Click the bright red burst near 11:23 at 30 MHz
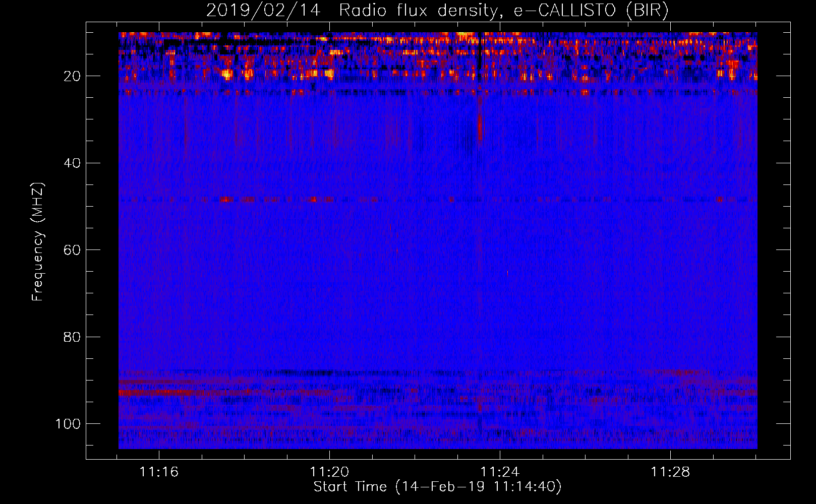 [480, 128]
